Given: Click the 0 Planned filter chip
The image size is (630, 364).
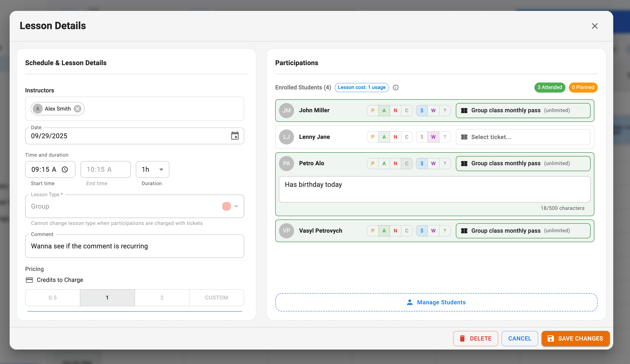Looking at the screenshot, I should [583, 88].
